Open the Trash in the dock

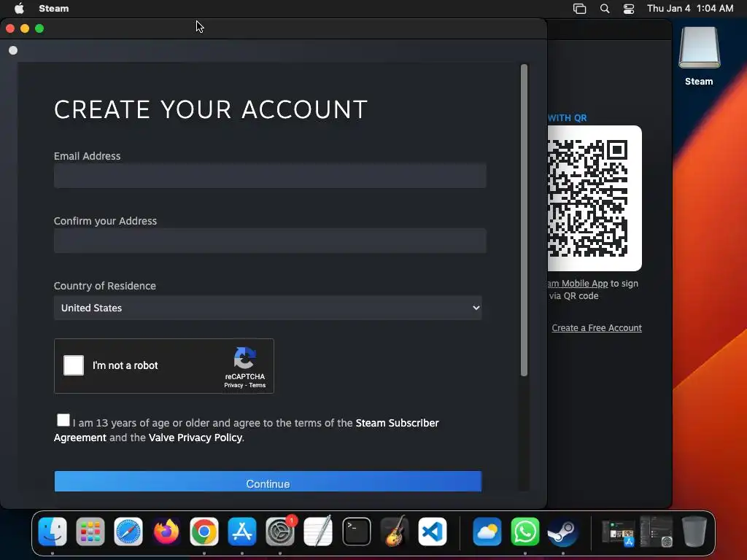tap(694, 532)
